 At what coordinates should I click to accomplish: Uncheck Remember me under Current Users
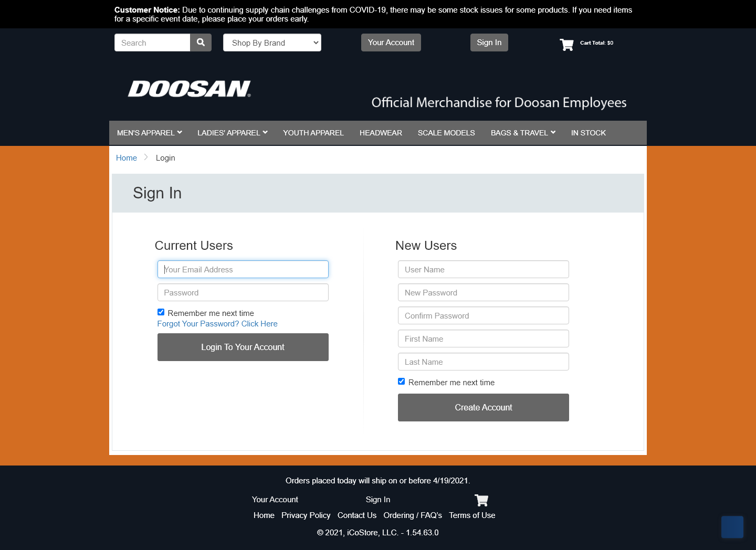click(161, 312)
